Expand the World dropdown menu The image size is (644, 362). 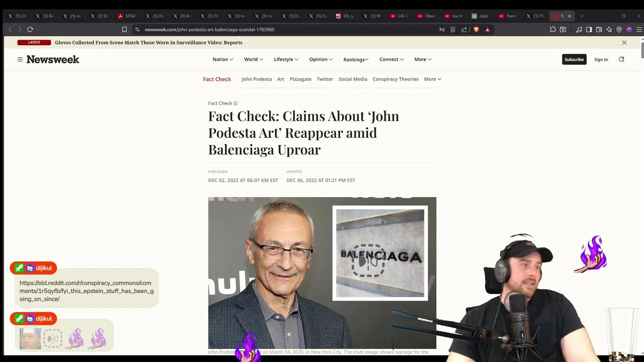[254, 59]
